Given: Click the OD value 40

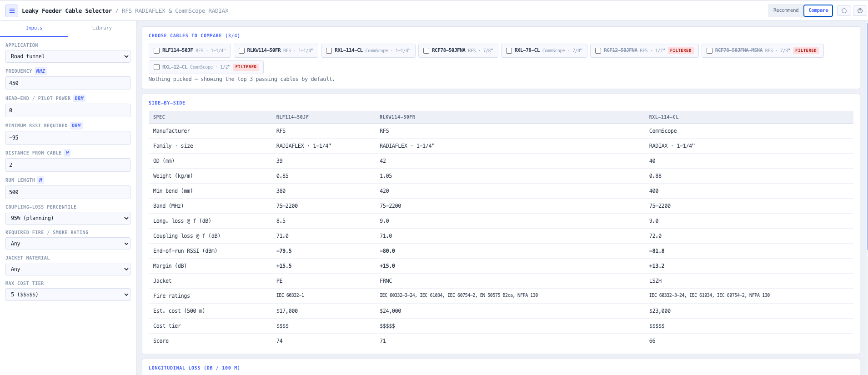Looking at the screenshot, I should coord(652,161).
